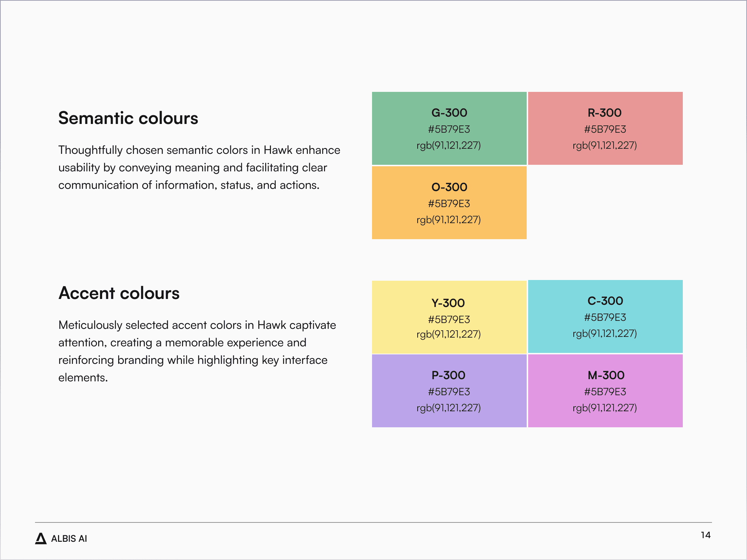Screen dimensions: 747x560
Task: Click the R-300 rgb value text
Action: [x=605, y=145]
